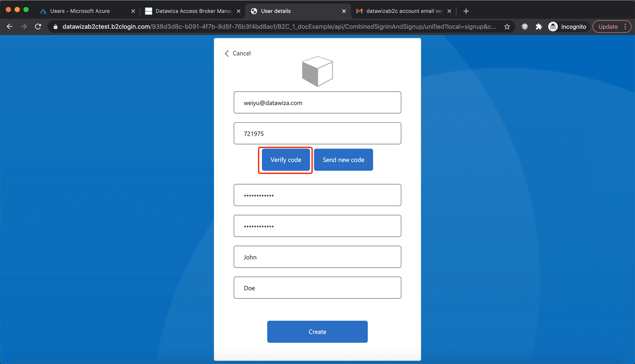Focus the first password field

pos(317,195)
